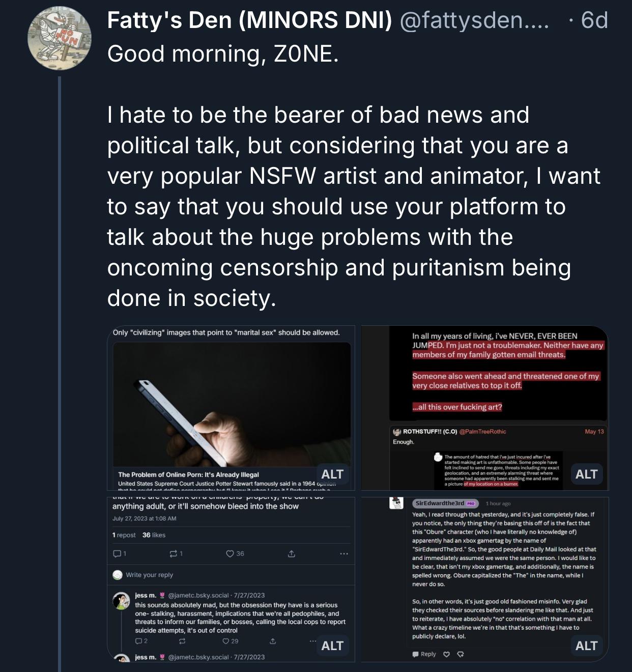Show ALT text for jess m. thread image
Image resolution: width=632 pixels, height=672 pixels.
click(332, 646)
